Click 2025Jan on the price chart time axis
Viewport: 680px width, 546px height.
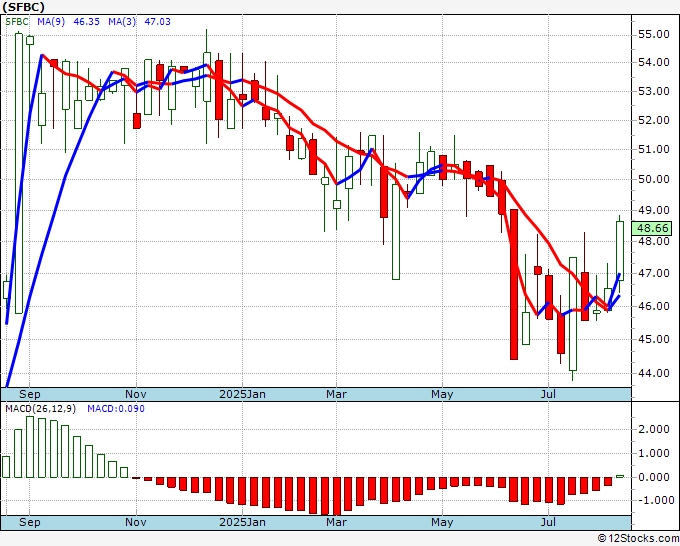pos(242,394)
